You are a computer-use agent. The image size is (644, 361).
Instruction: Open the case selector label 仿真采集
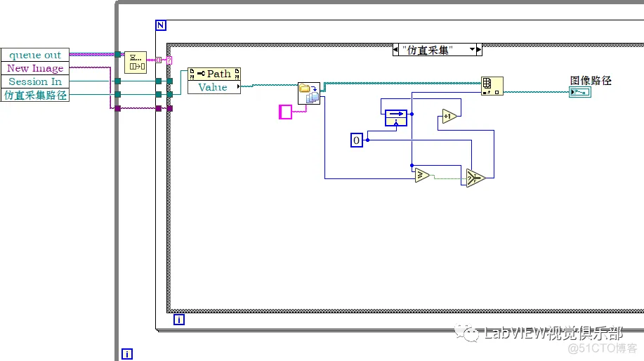click(x=428, y=50)
